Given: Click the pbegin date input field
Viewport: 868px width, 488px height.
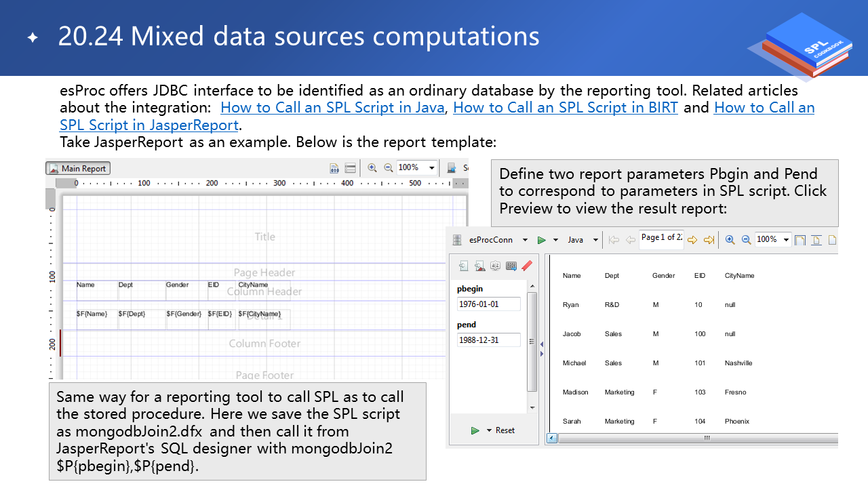Looking at the screenshot, I should point(488,304).
